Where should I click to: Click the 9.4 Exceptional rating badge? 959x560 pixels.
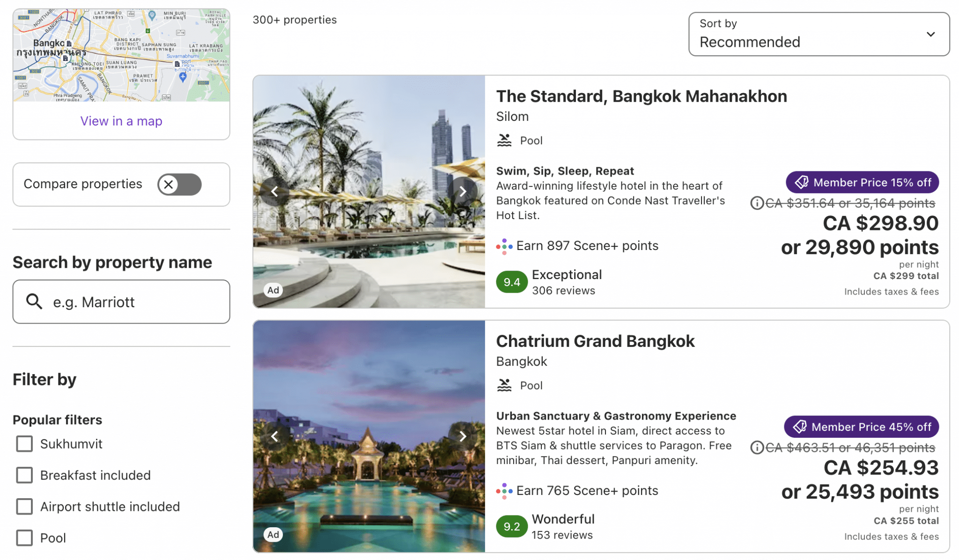[511, 281]
